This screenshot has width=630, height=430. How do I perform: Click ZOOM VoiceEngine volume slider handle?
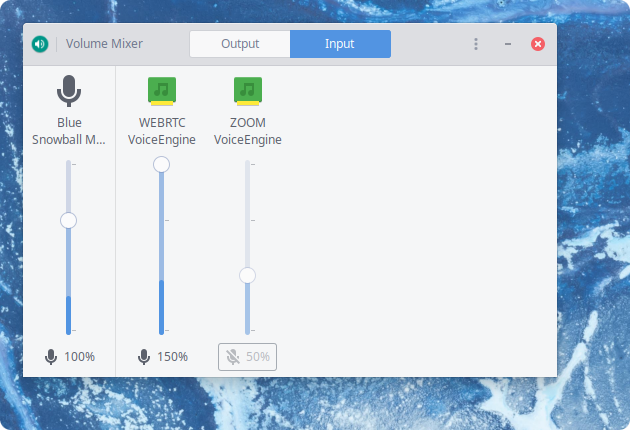248,275
